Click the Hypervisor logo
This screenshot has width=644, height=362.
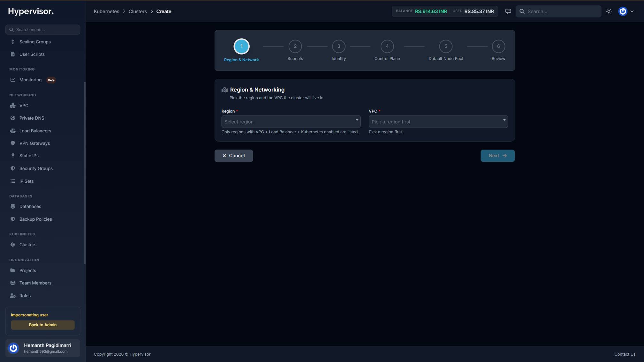31,11
